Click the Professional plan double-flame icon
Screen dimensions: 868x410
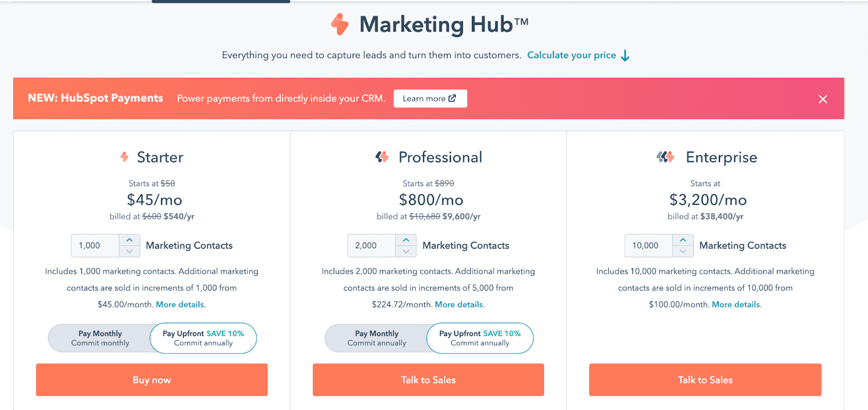tap(381, 157)
